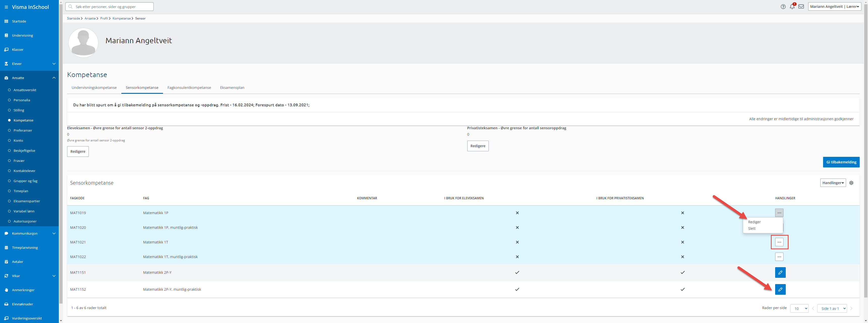This screenshot has height=323, width=868.
Task: Open Autorisasjoner in the sidebar
Action: click(25, 221)
